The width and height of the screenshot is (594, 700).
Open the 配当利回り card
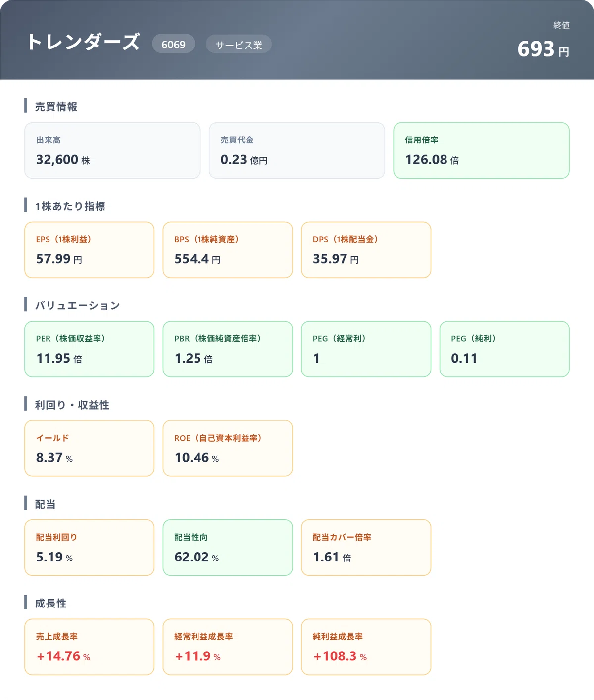pyautogui.click(x=90, y=548)
